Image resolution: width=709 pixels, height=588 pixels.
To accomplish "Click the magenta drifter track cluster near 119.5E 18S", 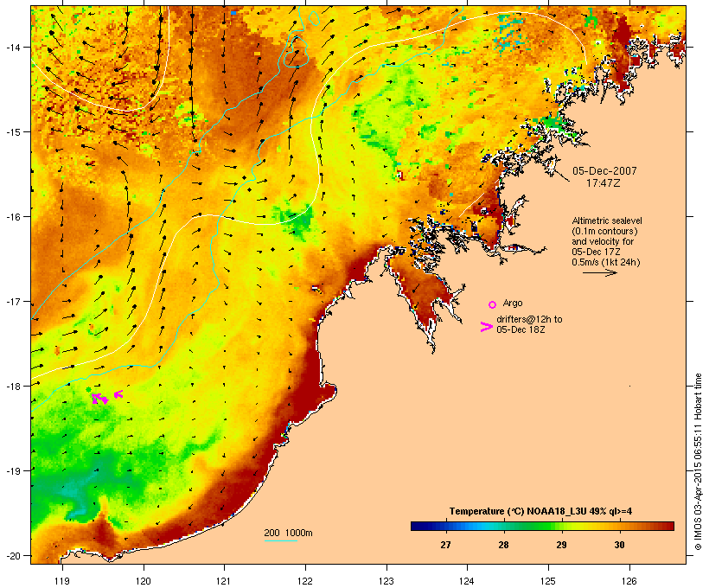I will click(x=100, y=399).
